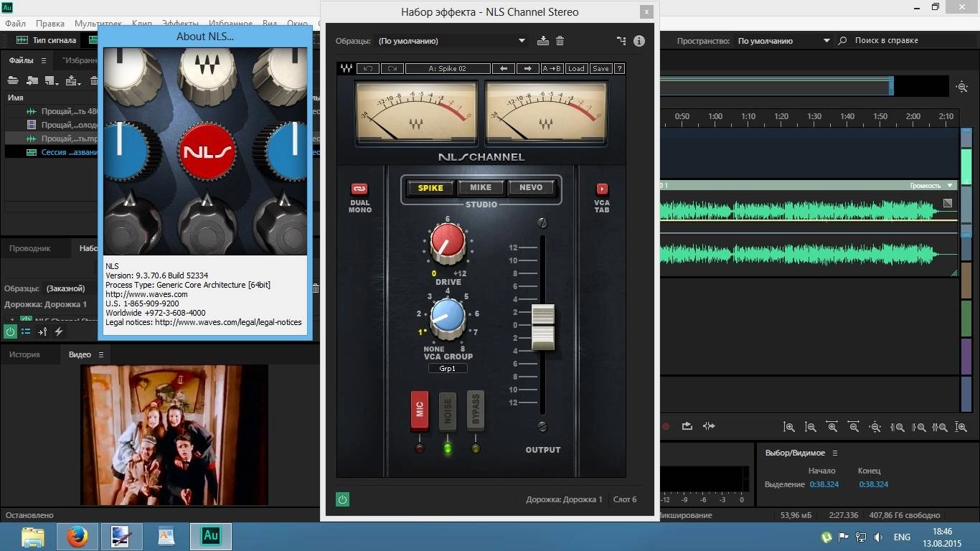Screen dimensions: 980x551
Task: Switch to the Проводник tab
Action: [30, 248]
